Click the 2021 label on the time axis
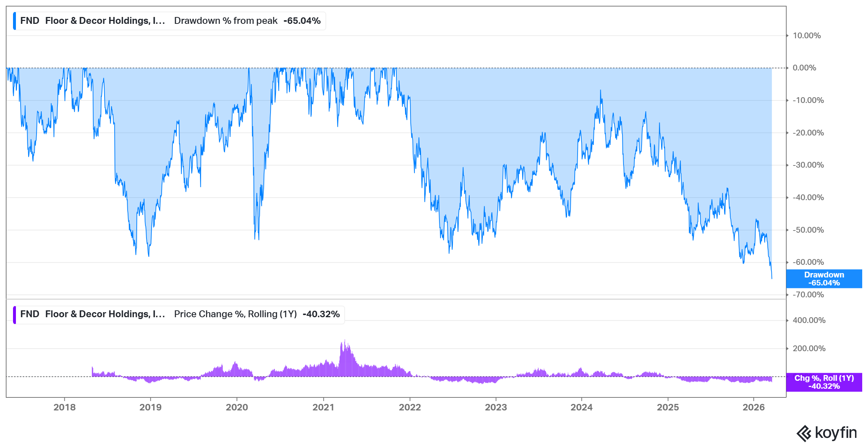This screenshot has width=868, height=448. tap(323, 408)
